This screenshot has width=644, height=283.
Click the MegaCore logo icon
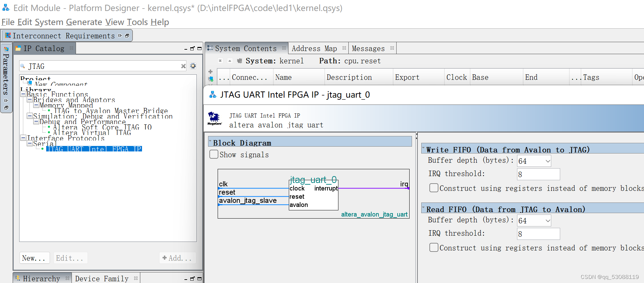tap(215, 118)
